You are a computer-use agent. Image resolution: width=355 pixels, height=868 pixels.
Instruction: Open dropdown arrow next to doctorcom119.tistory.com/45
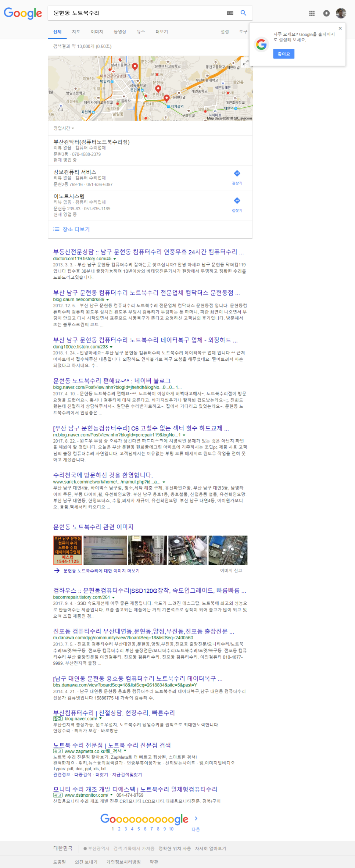[x=115, y=259]
